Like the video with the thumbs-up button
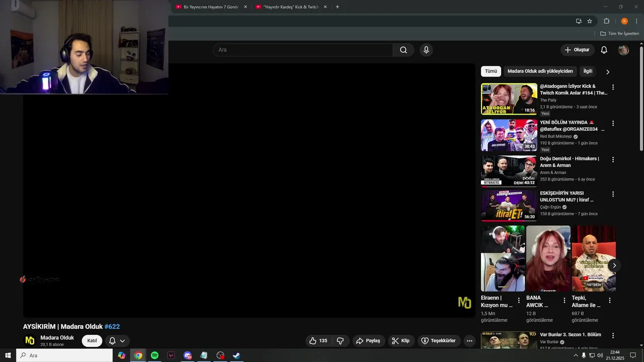 pos(318,340)
